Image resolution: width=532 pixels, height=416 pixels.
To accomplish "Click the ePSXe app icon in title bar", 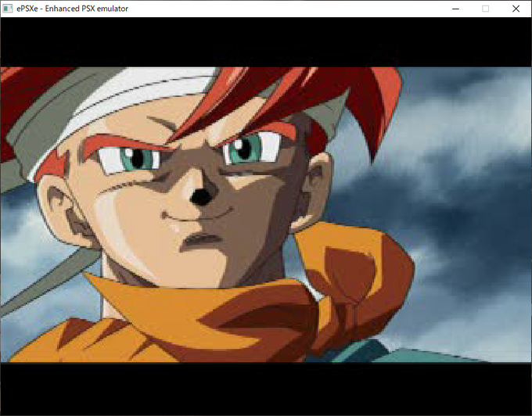I will point(8,9).
